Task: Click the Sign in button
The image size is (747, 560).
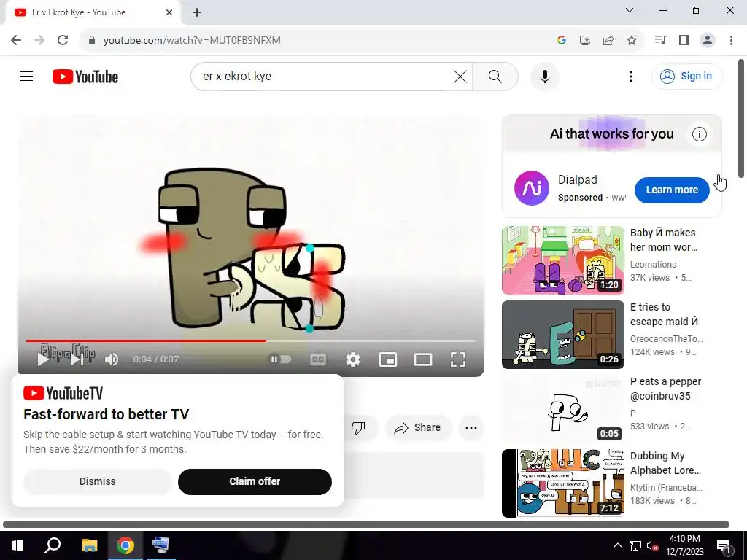Action: tap(687, 76)
